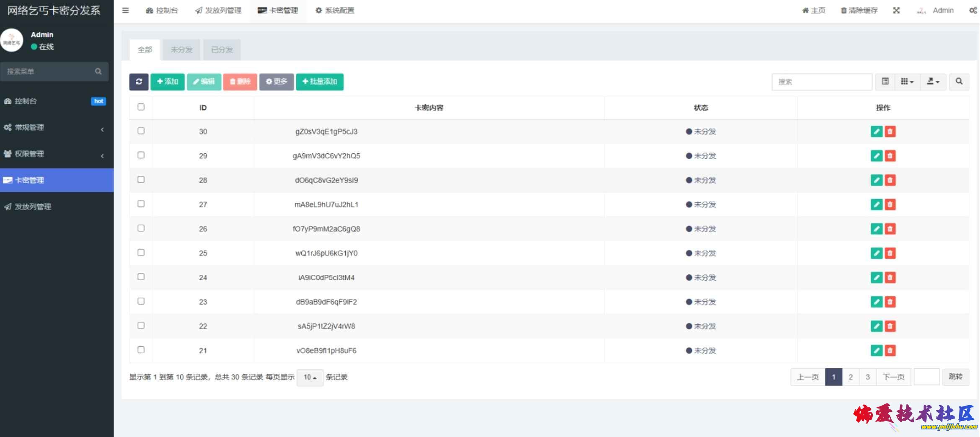Click the 批量添加 button

click(320, 82)
